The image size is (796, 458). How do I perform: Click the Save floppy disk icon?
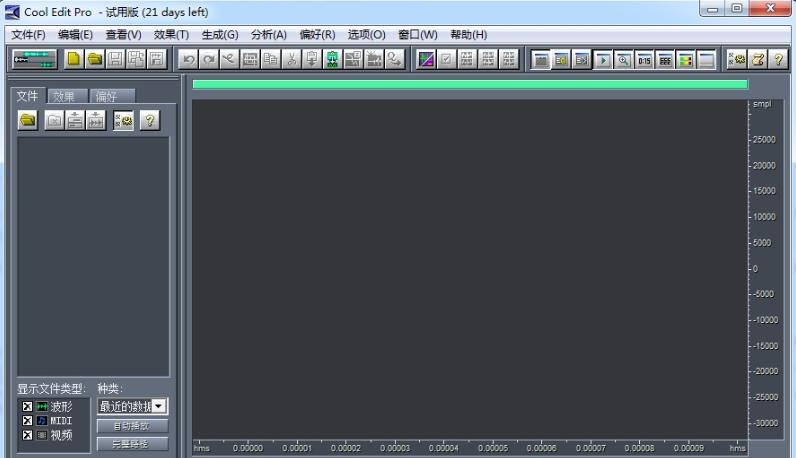click(115, 59)
